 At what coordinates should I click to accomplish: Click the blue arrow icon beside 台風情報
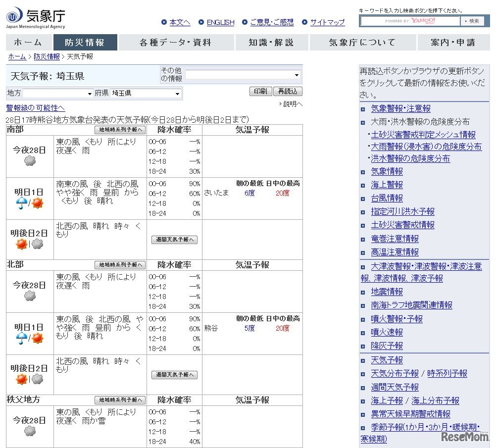363,198
